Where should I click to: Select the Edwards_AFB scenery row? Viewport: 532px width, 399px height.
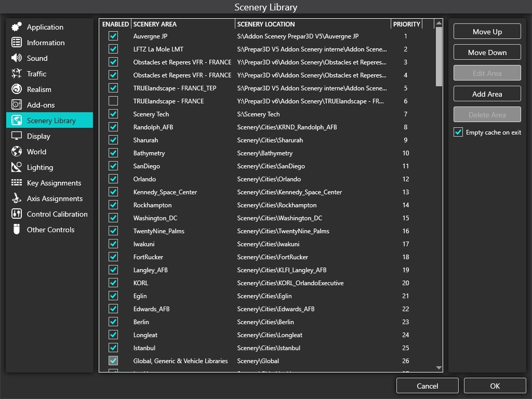pyautogui.click(x=267, y=309)
